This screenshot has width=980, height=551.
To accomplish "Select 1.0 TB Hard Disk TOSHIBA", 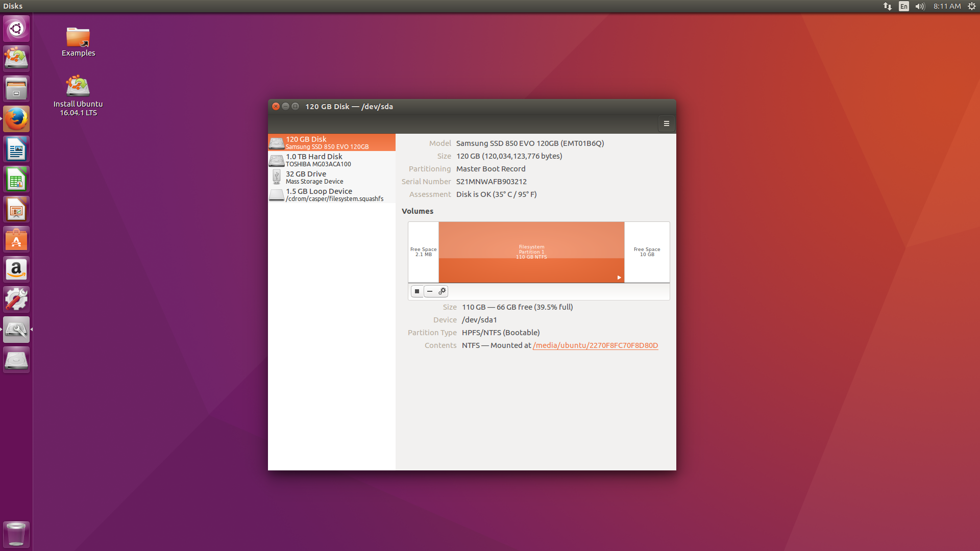I will [x=332, y=160].
